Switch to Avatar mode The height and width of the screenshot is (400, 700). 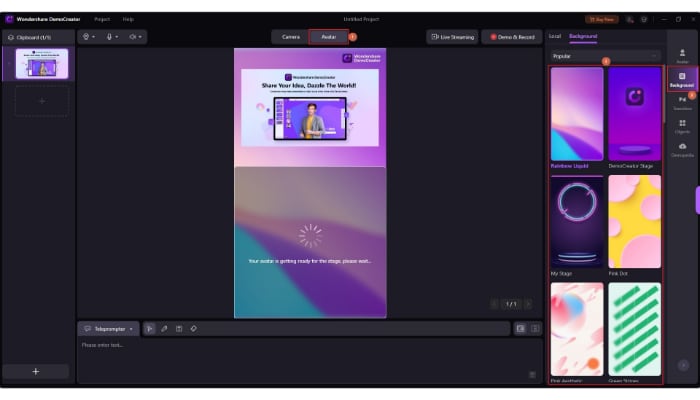tap(329, 37)
